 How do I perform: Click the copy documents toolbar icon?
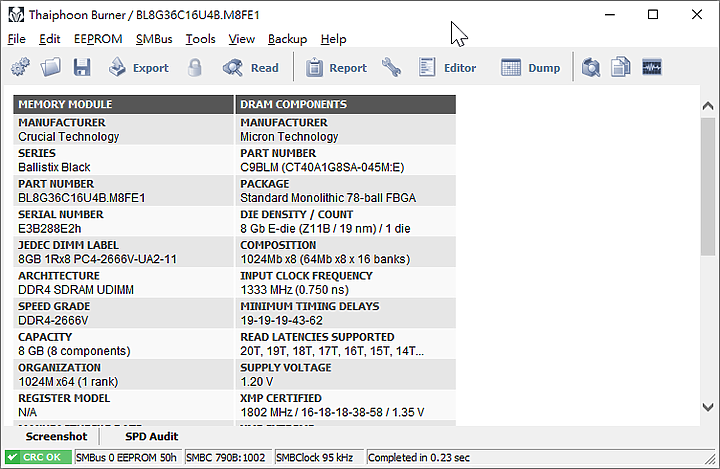pos(620,68)
